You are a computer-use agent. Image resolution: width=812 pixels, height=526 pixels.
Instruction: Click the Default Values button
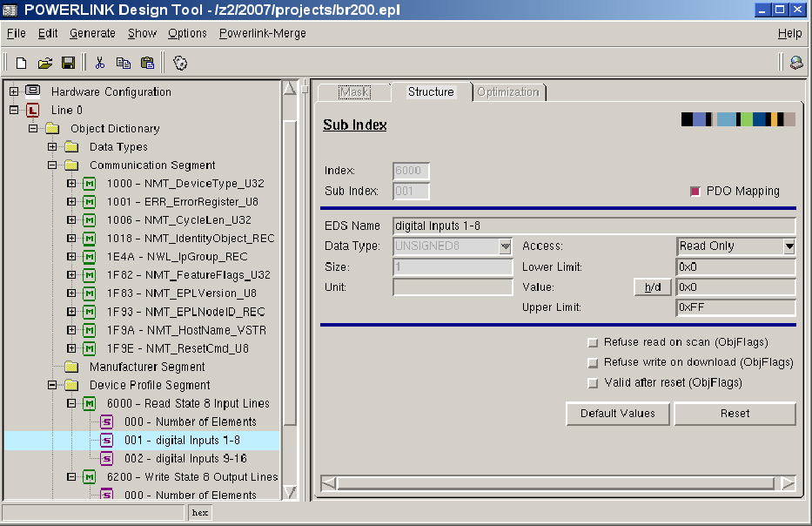tap(617, 414)
